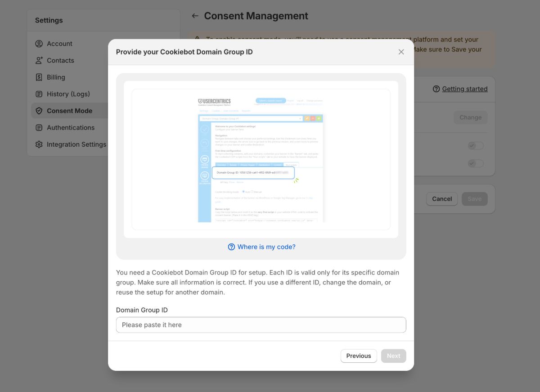The height and width of the screenshot is (392, 540).
Task: Click the Authentications icon
Action: (39, 128)
